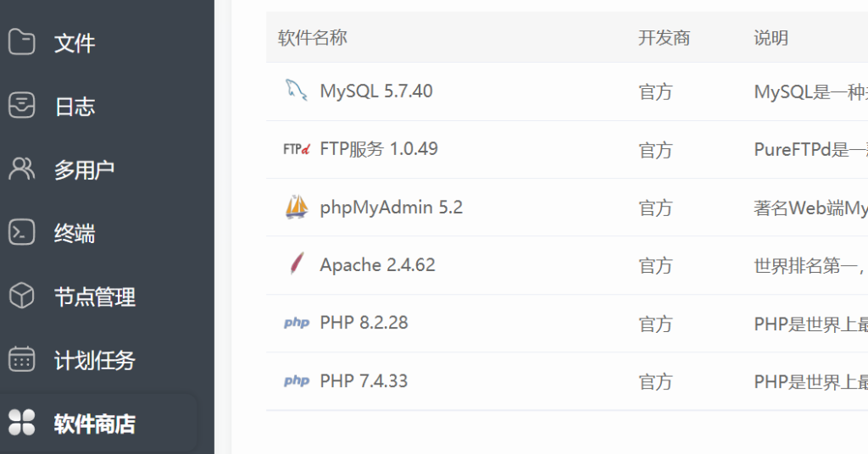Viewport: 868px width, 454px height.
Task: Click the MySQL dolphin icon
Action: 296,90
